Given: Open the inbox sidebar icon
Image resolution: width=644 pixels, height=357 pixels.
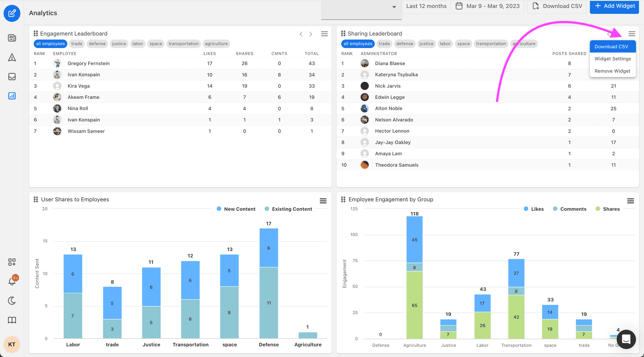Looking at the screenshot, I should 12,77.
